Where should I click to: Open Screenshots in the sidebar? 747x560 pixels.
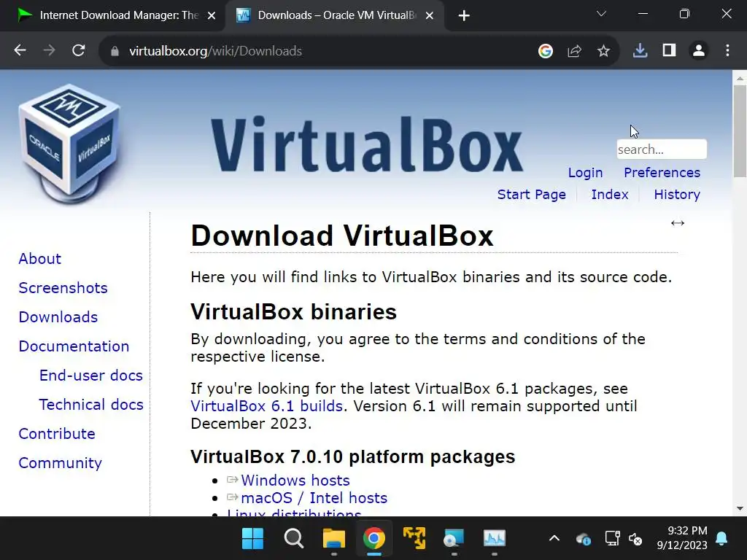(x=63, y=287)
